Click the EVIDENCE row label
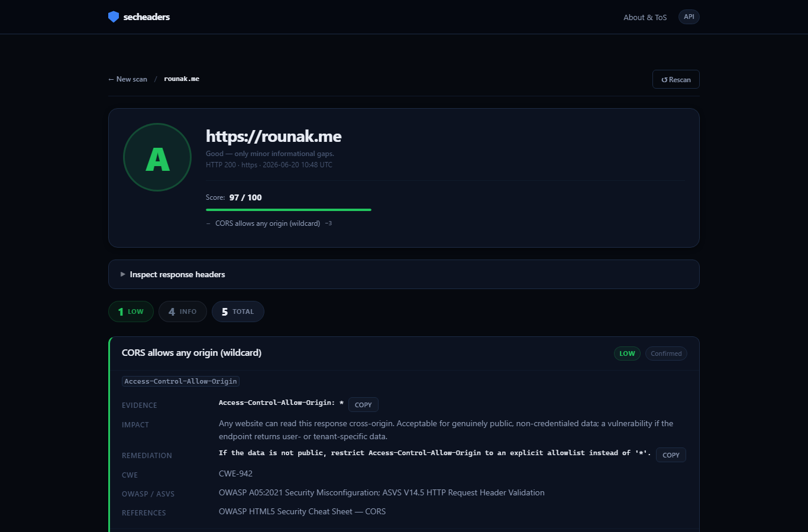This screenshot has height=532, width=808. point(140,406)
